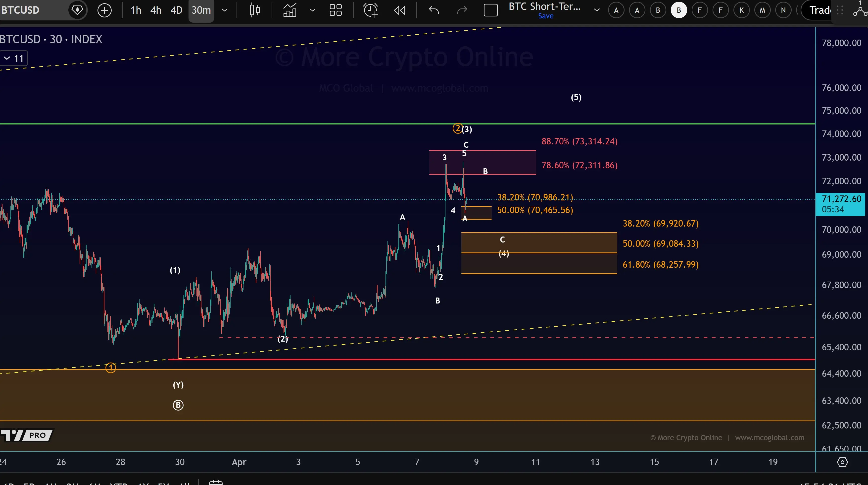Switch to the 1h timeframe

[x=136, y=10]
